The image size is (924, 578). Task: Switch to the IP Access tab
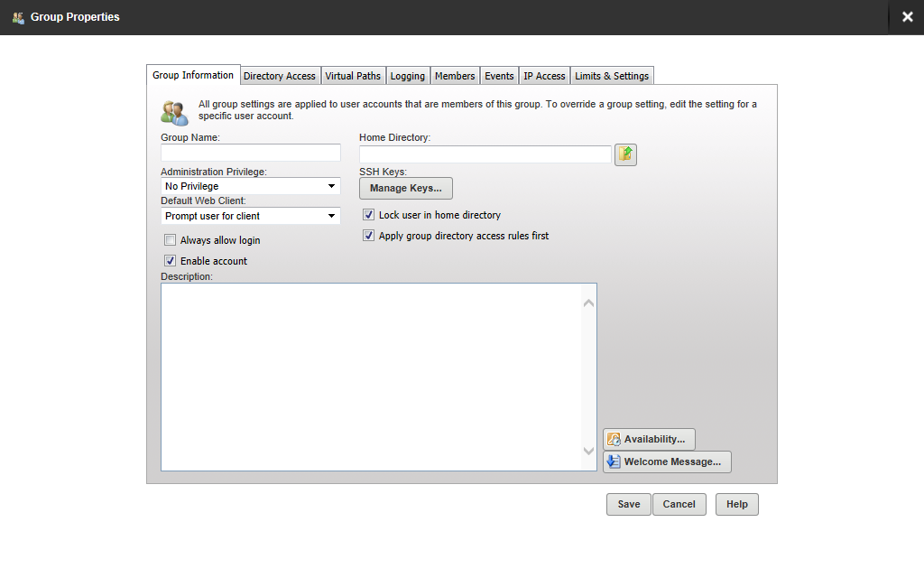[544, 76]
